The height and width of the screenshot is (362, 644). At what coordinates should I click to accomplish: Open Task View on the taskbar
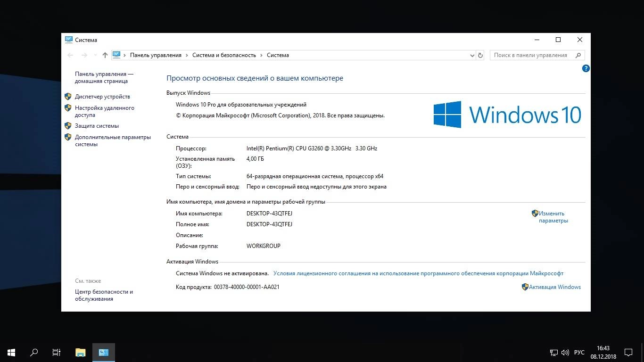pyautogui.click(x=57, y=352)
